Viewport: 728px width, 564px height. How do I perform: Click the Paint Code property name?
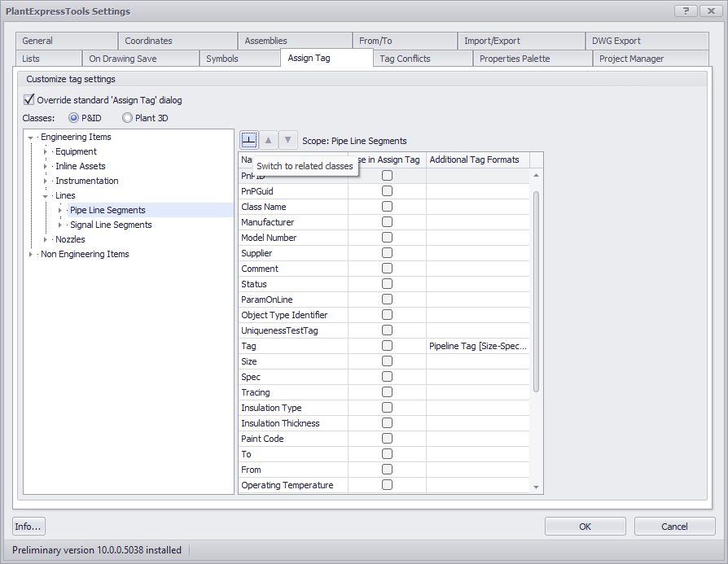click(x=262, y=439)
